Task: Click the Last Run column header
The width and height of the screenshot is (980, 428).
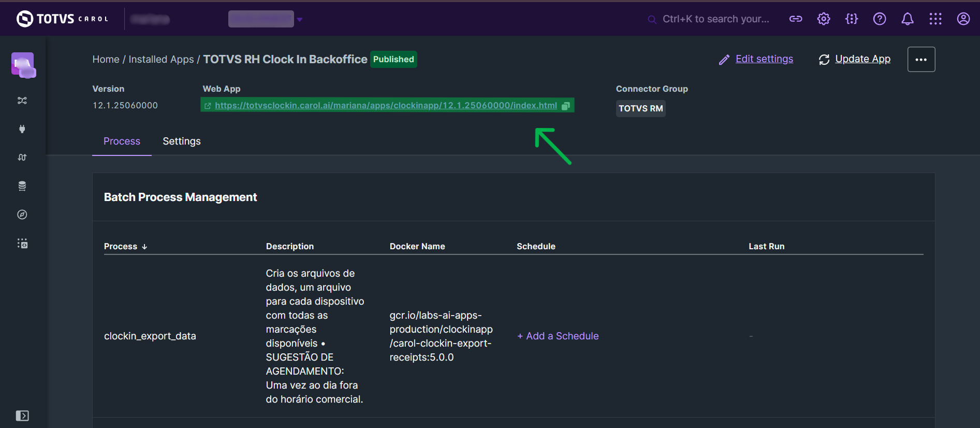Action: [x=767, y=247]
